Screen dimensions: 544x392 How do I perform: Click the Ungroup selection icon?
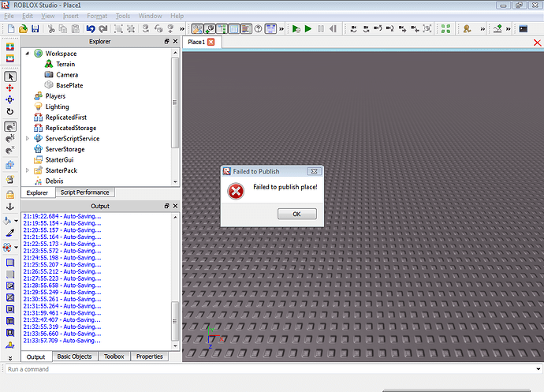click(x=131, y=29)
